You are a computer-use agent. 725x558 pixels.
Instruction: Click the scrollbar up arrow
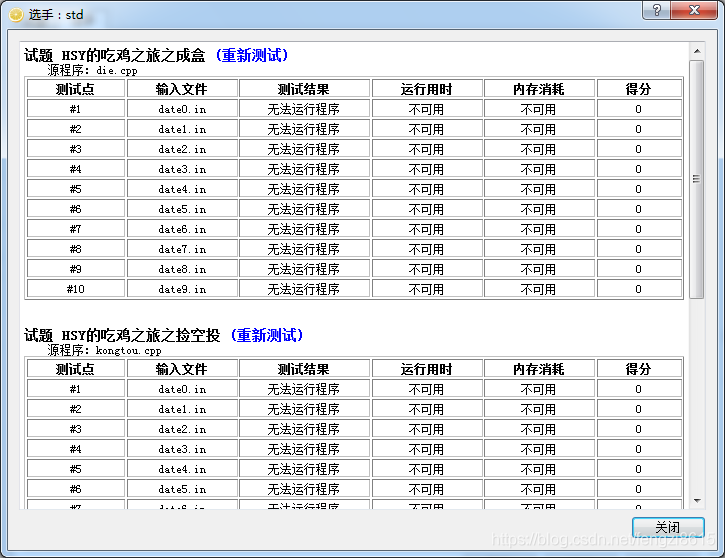tap(697, 50)
